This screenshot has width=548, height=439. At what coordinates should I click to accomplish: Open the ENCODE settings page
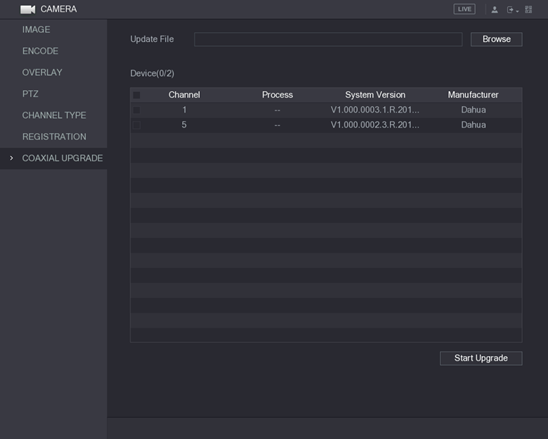(40, 51)
